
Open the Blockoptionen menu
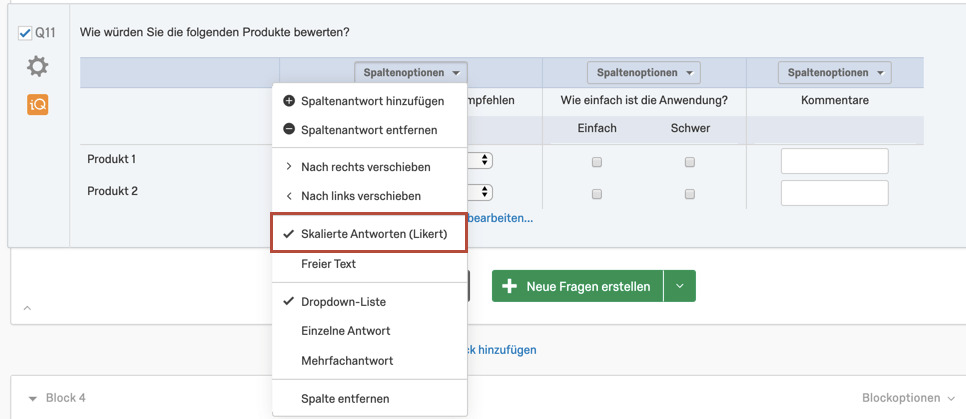tap(908, 398)
